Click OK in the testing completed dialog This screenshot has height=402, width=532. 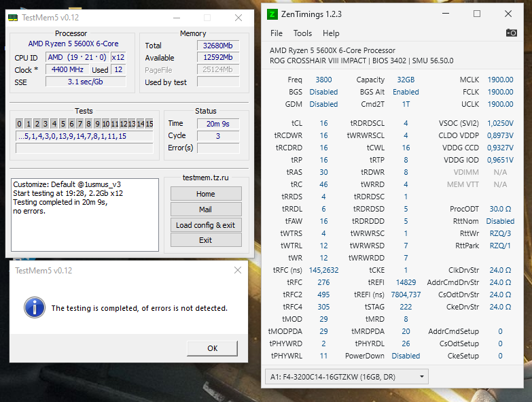tap(213, 348)
